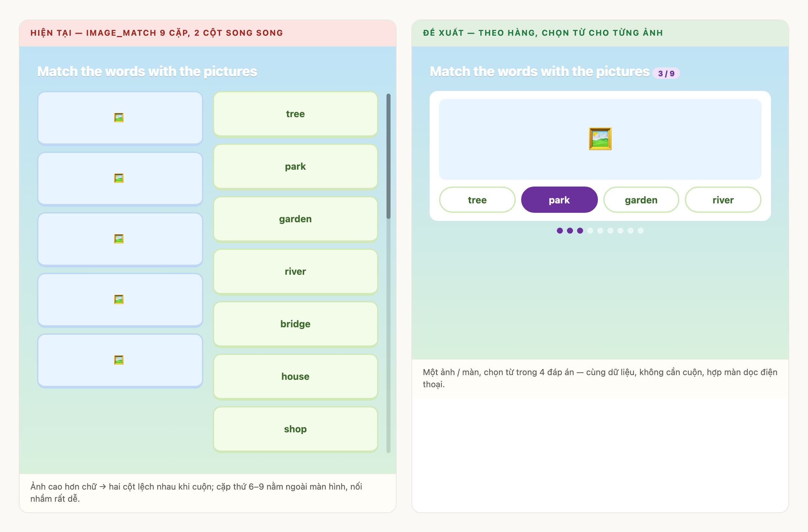
Task: Click the third filled progress dot
Action: (580, 231)
